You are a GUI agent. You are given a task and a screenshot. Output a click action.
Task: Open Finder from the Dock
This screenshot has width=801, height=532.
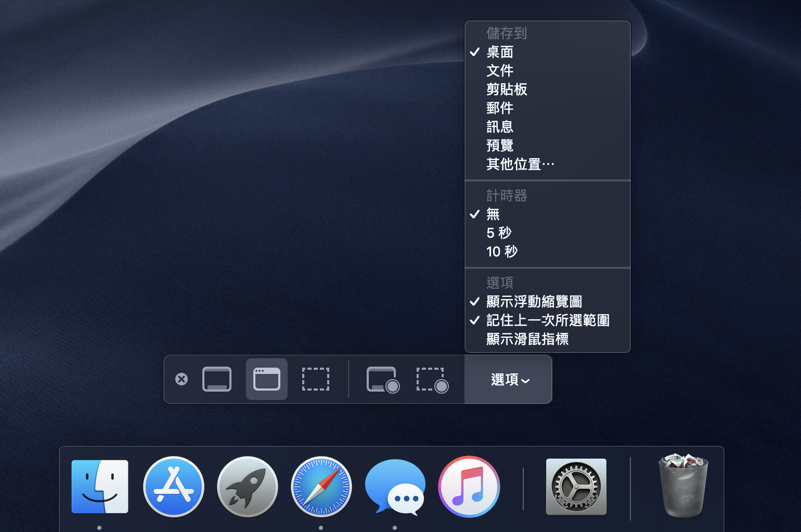pyautogui.click(x=100, y=487)
